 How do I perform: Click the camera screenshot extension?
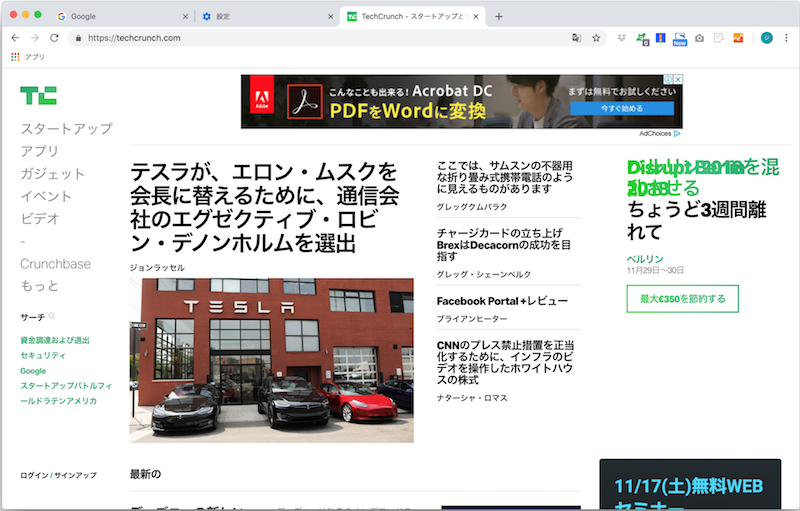tap(699, 38)
